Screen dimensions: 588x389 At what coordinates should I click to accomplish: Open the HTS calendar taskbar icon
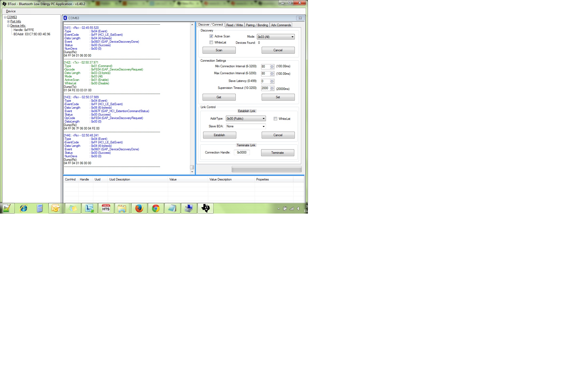(x=106, y=208)
